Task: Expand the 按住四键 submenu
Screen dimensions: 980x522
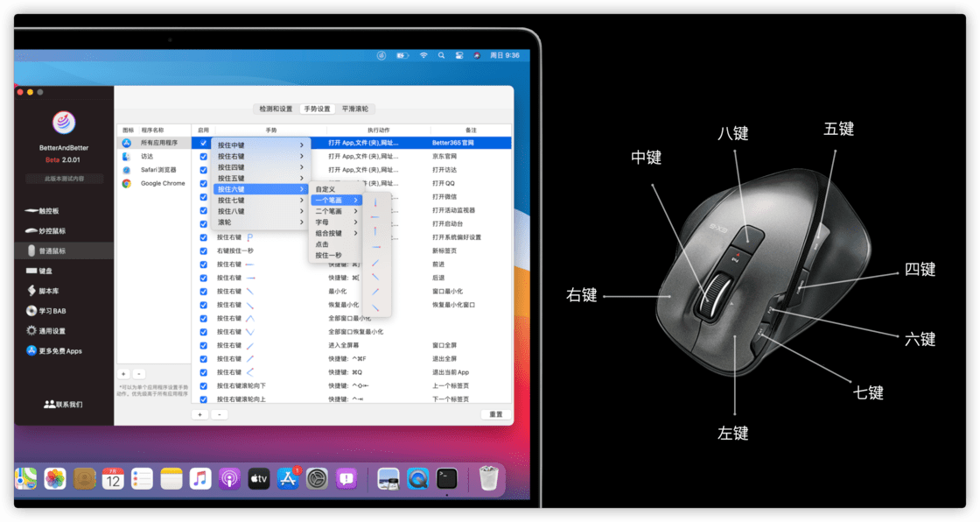Action: point(260,168)
